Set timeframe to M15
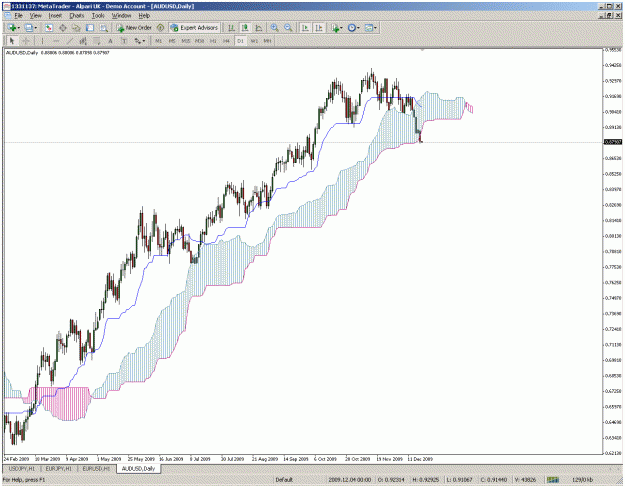 point(186,41)
